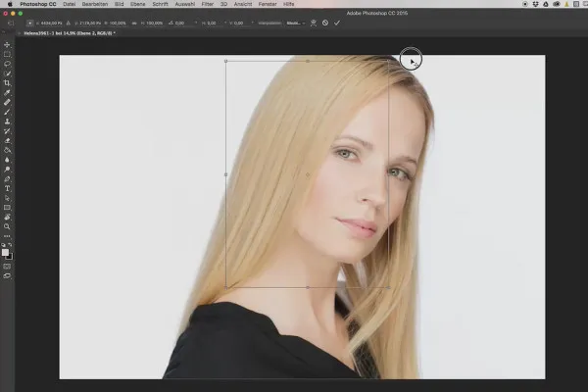The height and width of the screenshot is (392, 588).
Task: Open the Apple menu
Action: point(10,4)
